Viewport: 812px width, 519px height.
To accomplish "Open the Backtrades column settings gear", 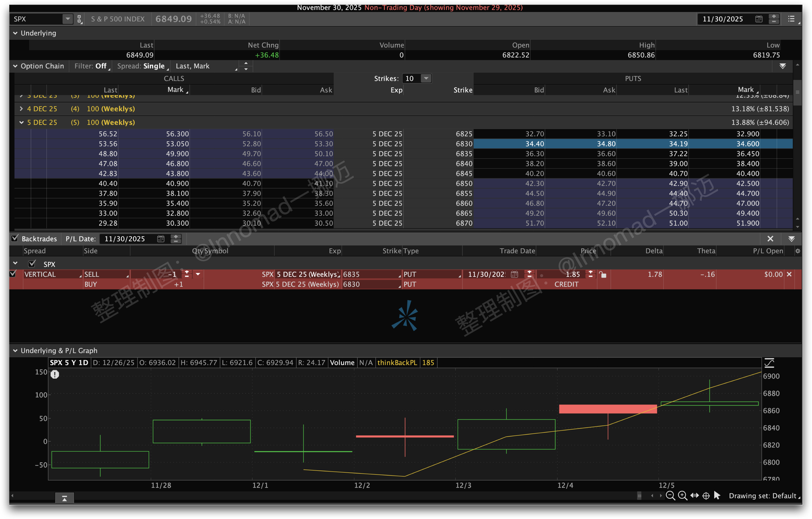I will [797, 251].
